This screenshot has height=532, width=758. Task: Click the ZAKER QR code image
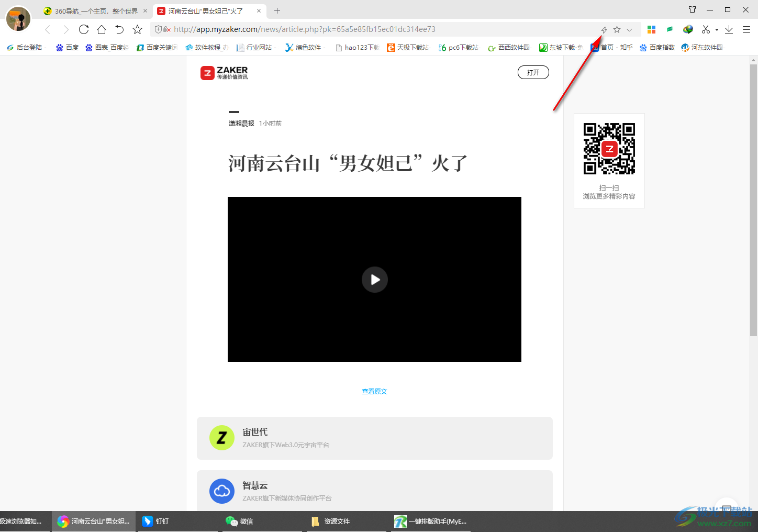[609, 149]
